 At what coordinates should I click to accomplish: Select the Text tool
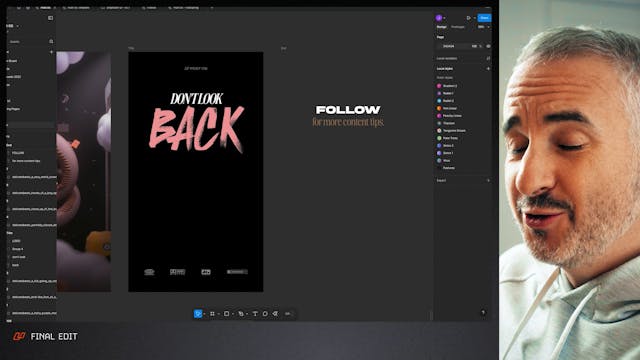point(255,313)
